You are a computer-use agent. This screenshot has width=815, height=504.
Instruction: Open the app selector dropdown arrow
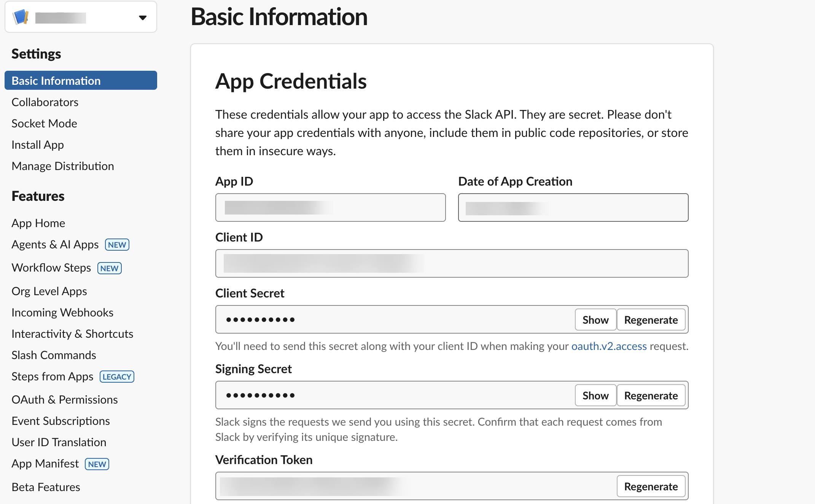click(143, 17)
